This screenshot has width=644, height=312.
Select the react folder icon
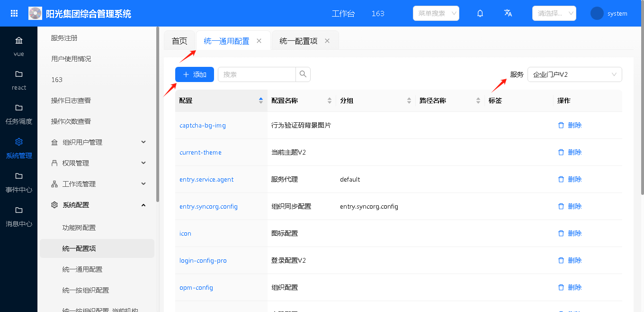[19, 74]
